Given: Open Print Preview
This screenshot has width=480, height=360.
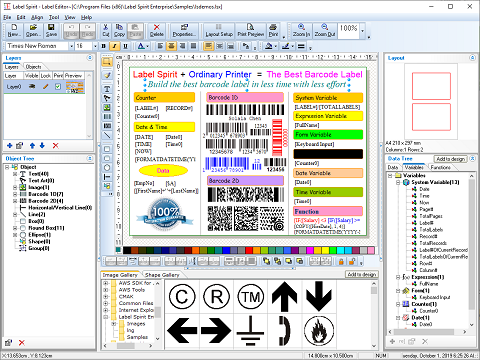Looking at the screenshot, I should (x=251, y=31).
